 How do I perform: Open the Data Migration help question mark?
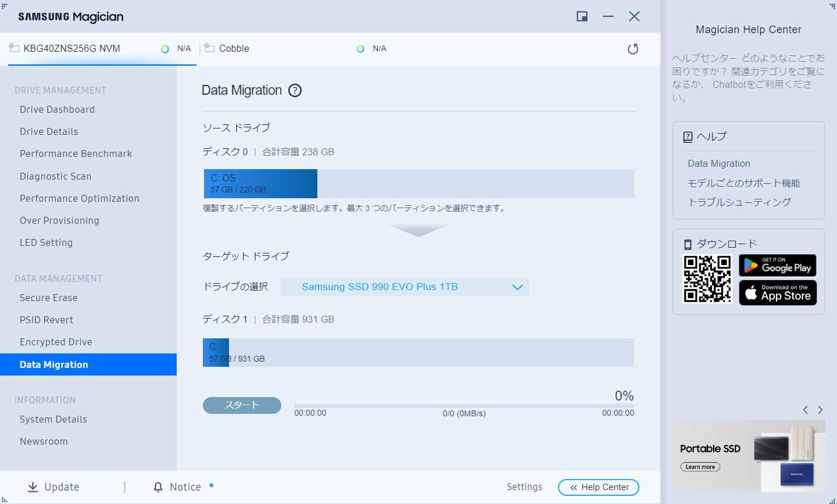point(295,90)
